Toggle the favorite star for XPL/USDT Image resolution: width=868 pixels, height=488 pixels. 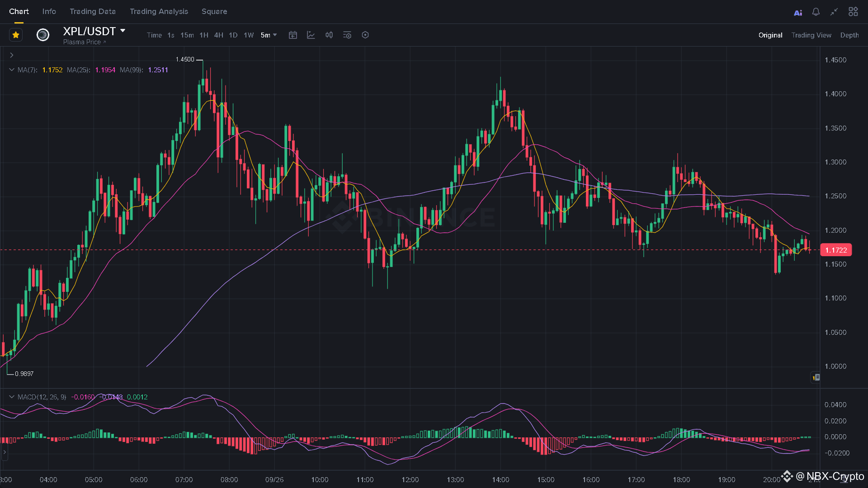pyautogui.click(x=16, y=35)
